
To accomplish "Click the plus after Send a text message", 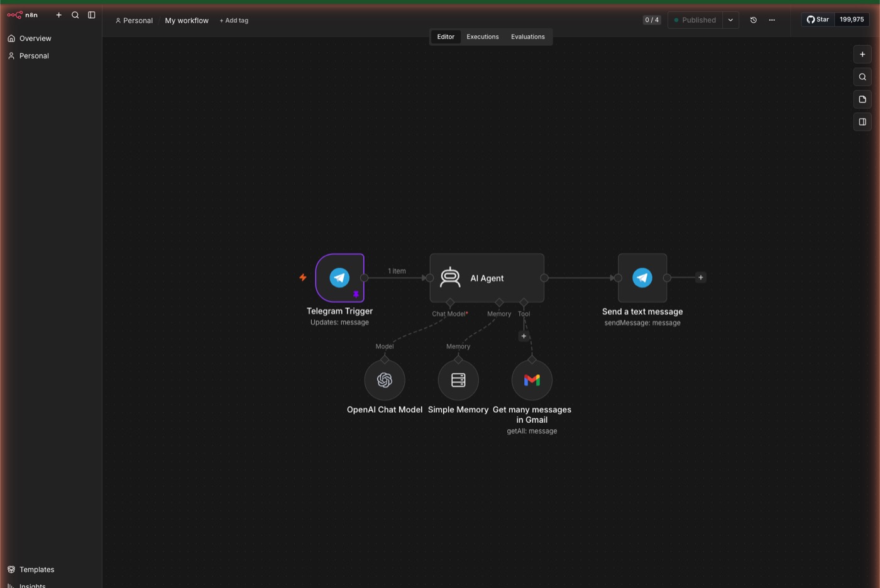I will coord(701,278).
